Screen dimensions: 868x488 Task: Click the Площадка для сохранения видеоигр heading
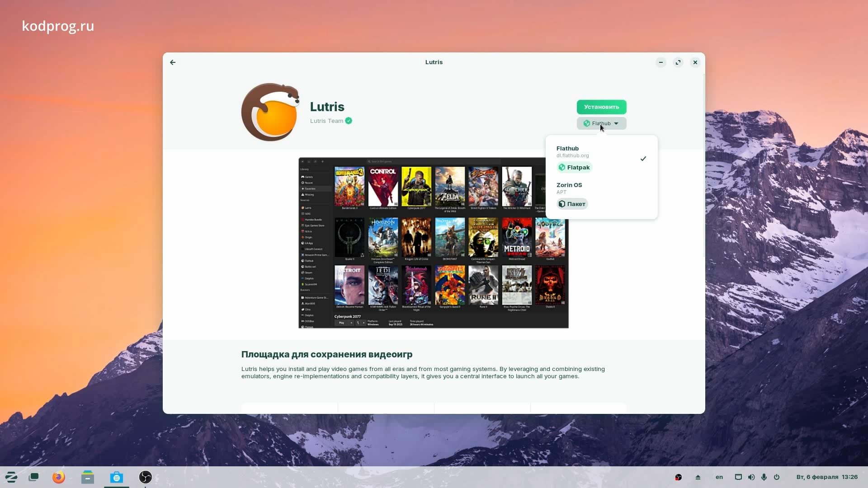click(x=327, y=355)
